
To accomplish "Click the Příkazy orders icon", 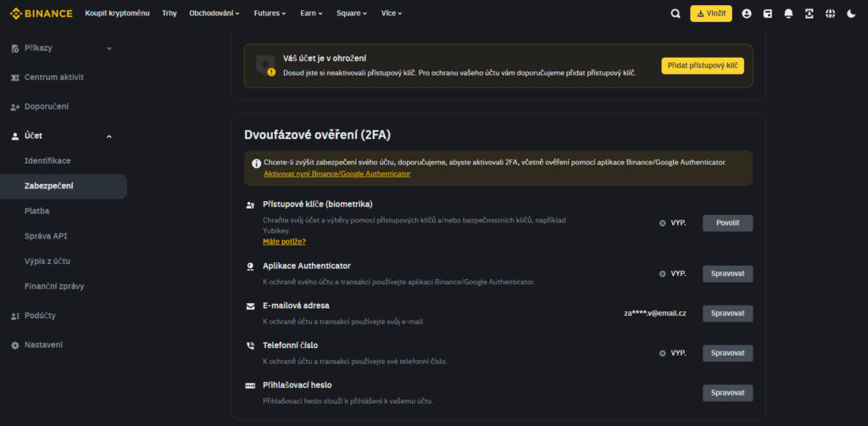I will coord(15,48).
